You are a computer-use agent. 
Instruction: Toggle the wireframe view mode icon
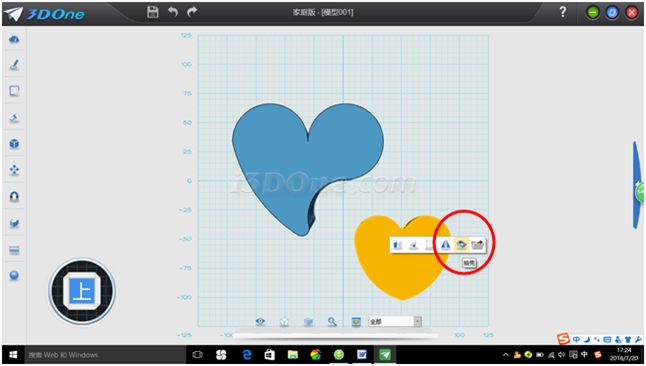pyautogui.click(x=284, y=321)
